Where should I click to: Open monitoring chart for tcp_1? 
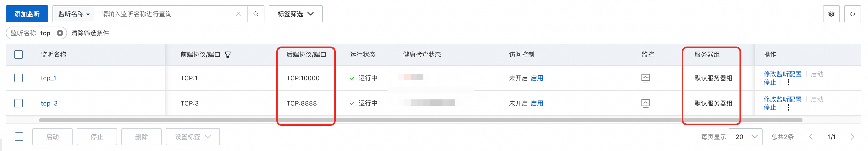point(645,78)
